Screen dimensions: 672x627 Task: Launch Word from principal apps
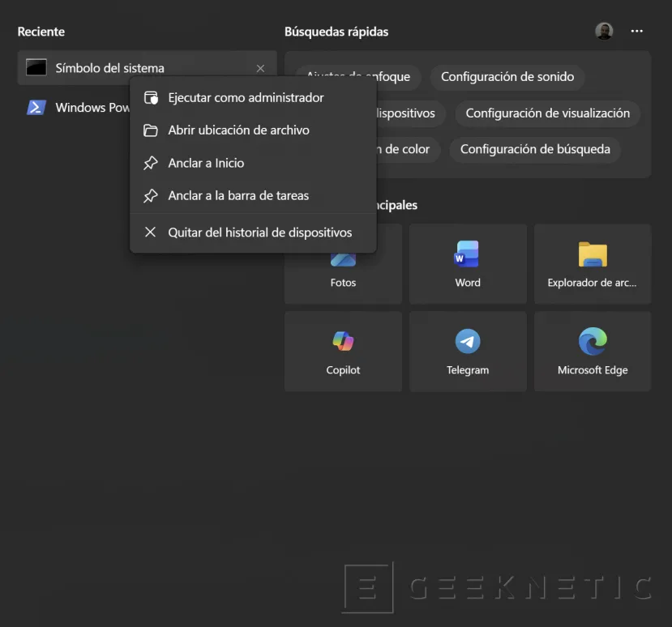click(x=468, y=263)
